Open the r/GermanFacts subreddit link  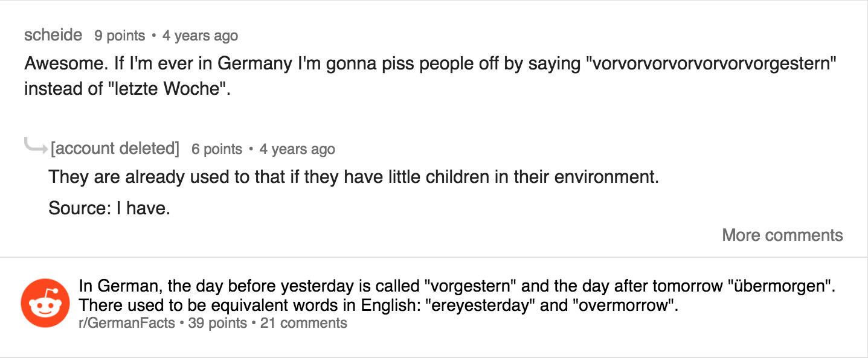(127, 323)
